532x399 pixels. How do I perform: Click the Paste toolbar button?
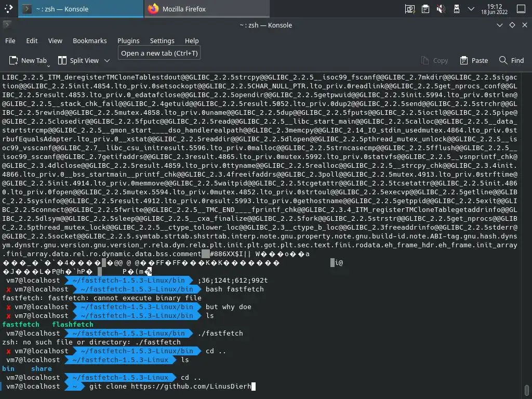tap(474, 60)
